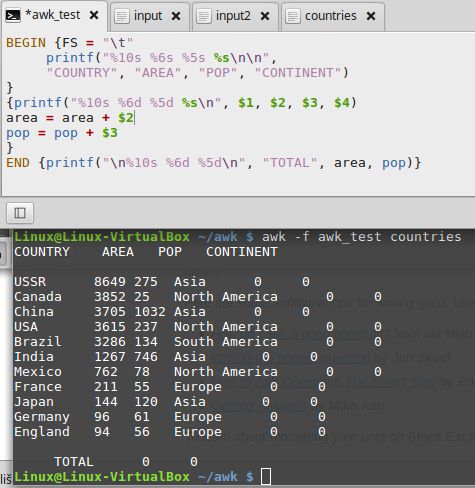Toggle the side panel button below editor
Screen dimensions: 475x488
(20, 213)
